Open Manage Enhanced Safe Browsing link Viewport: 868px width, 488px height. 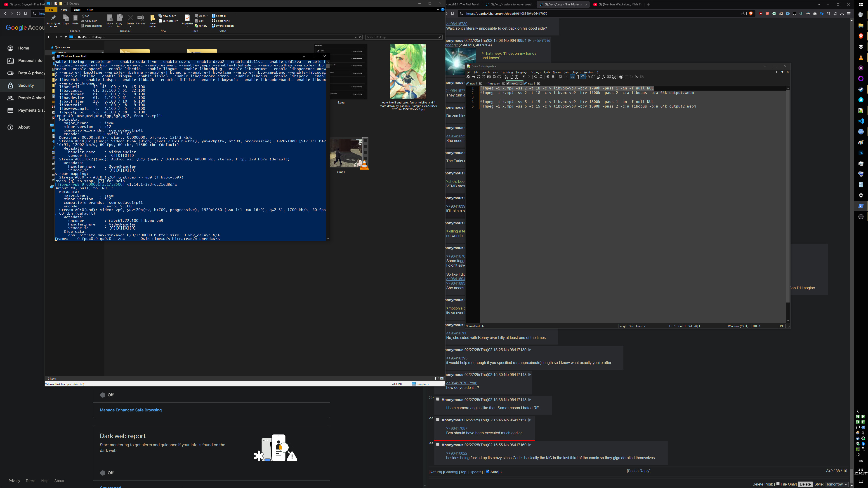[131, 410]
